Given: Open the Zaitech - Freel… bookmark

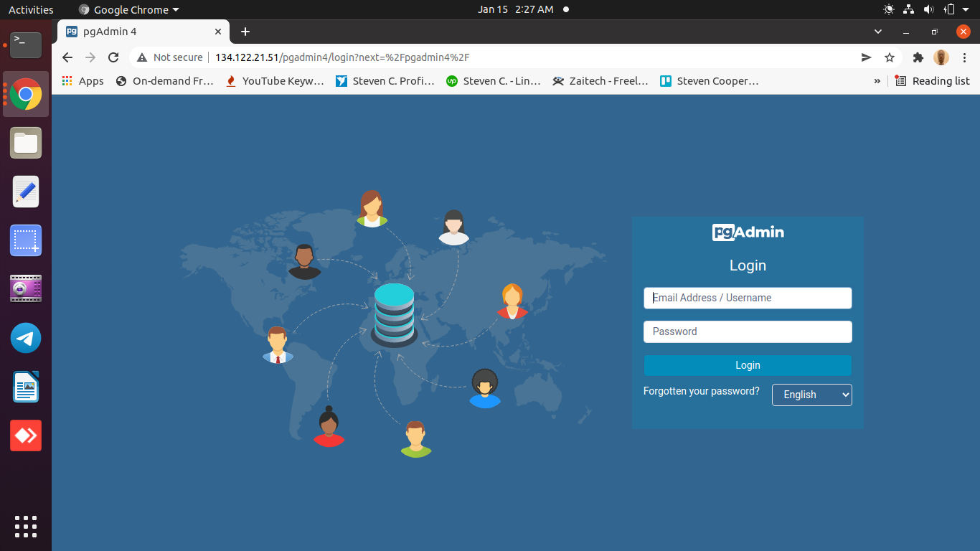Looking at the screenshot, I should coord(600,81).
